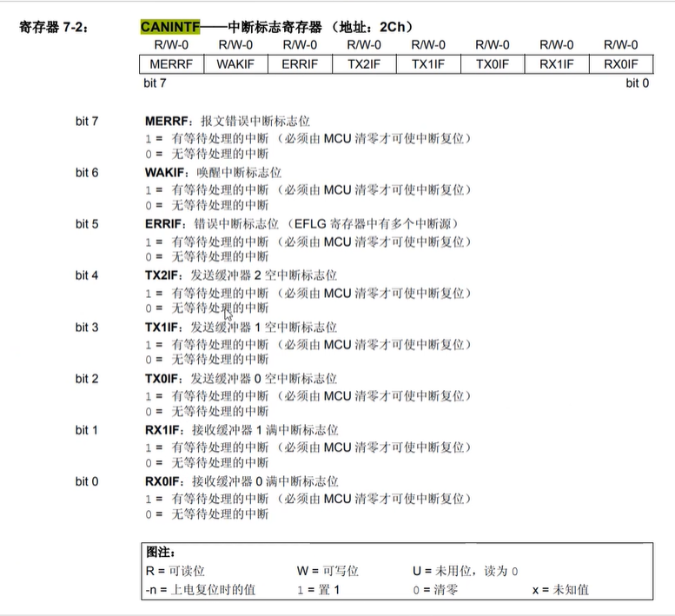Click the highlighted CANINTF register name
This screenshot has height=616, width=675.
pyautogui.click(x=170, y=27)
